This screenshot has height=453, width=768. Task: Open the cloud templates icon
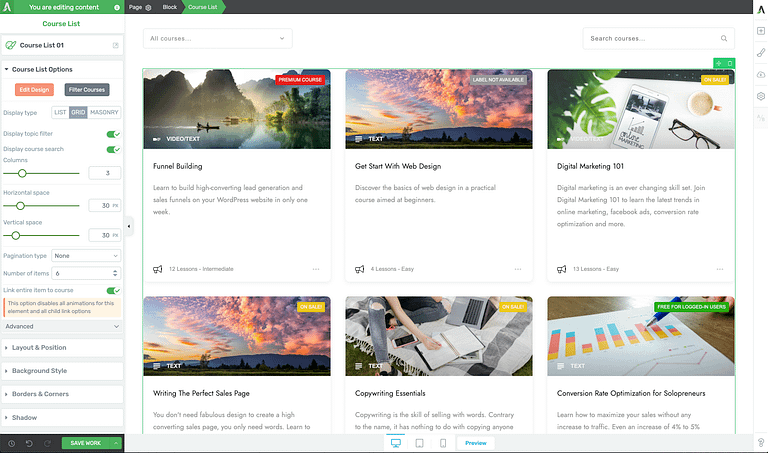tap(760, 74)
